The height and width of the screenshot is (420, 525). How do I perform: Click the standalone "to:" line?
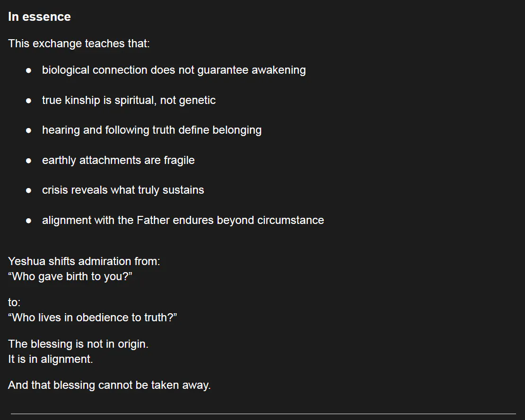[x=14, y=302]
